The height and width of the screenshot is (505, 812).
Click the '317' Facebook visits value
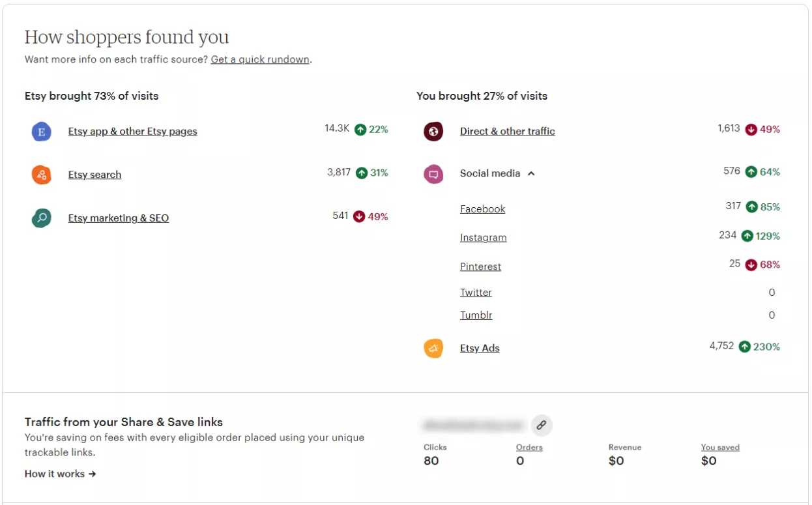(733, 206)
